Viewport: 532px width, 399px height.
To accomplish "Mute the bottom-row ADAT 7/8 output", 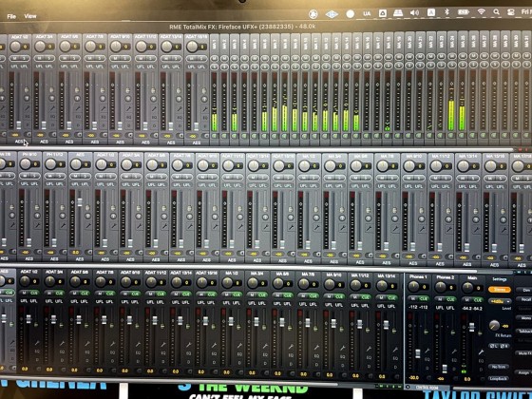I will click(100, 294).
